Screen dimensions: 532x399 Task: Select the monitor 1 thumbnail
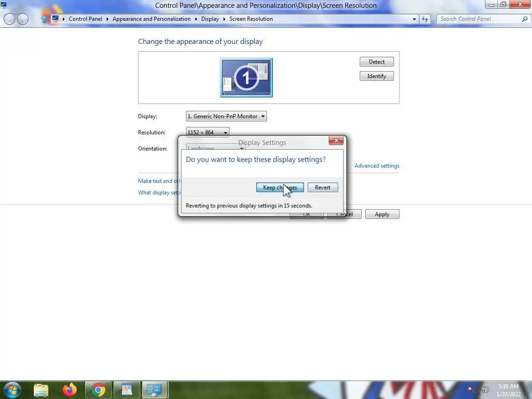[246, 78]
